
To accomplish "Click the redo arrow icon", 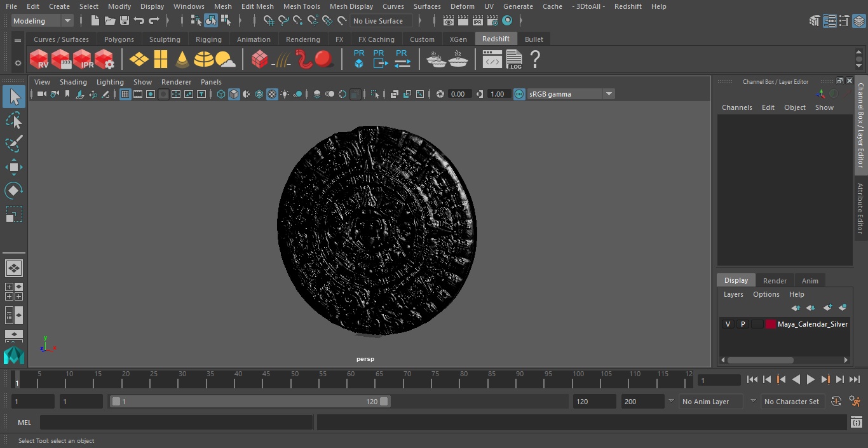I will tap(154, 21).
